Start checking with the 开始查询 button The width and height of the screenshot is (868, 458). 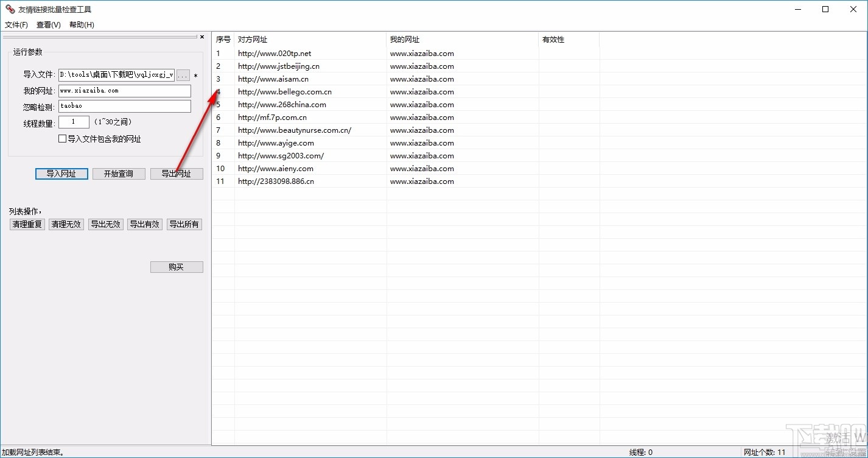point(119,174)
